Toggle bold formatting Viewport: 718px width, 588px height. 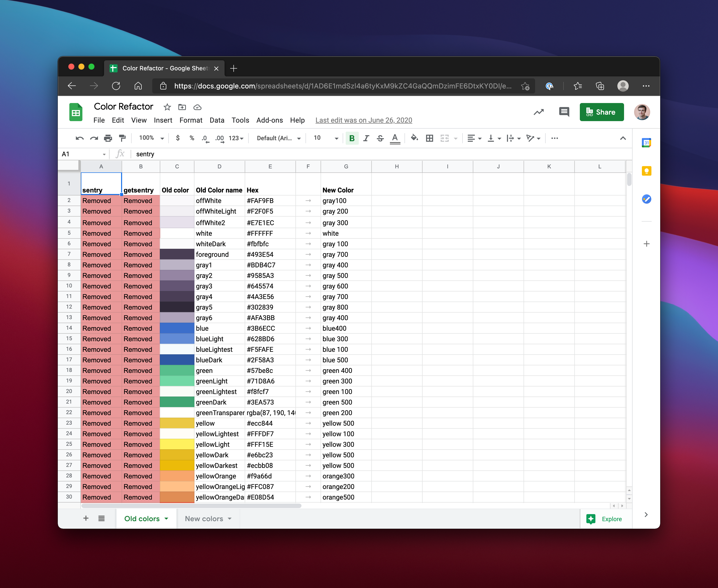[352, 138]
